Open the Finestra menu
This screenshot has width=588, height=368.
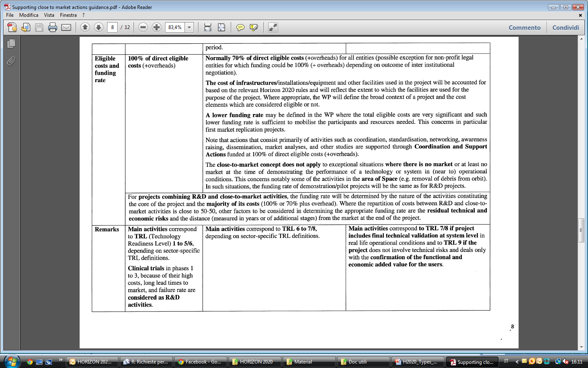coord(68,15)
